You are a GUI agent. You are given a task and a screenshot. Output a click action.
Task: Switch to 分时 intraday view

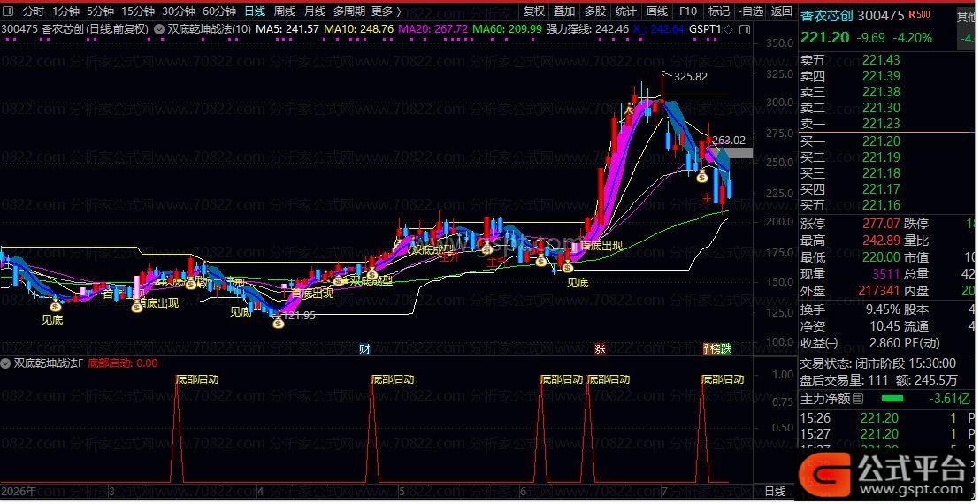click(34, 11)
